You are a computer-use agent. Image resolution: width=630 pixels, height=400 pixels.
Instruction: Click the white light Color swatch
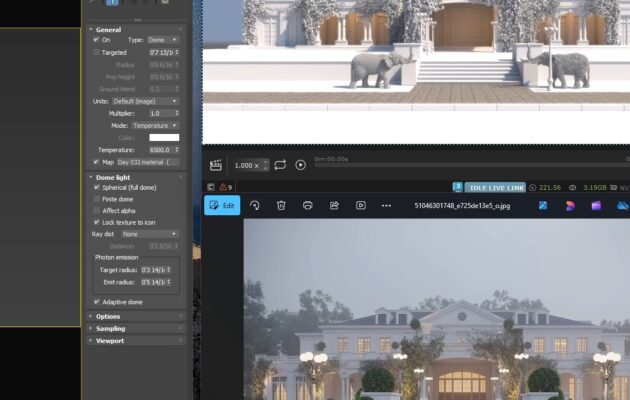[x=163, y=137]
